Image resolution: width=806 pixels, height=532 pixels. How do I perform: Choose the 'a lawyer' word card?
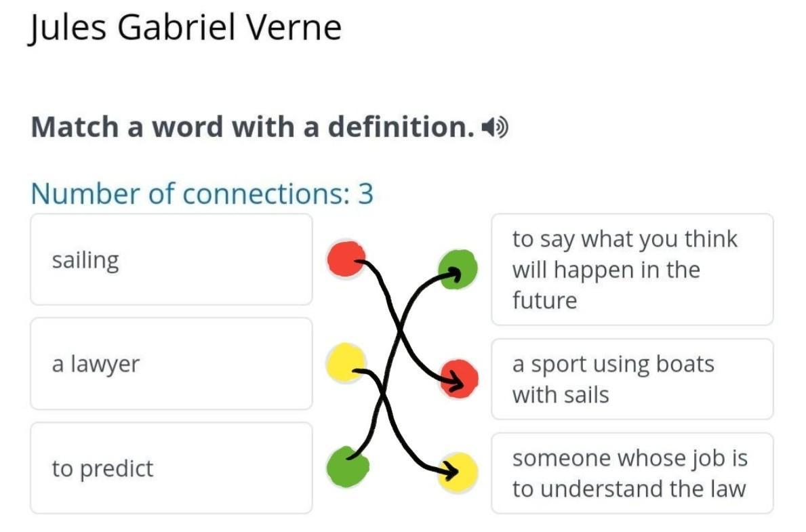[x=171, y=364]
